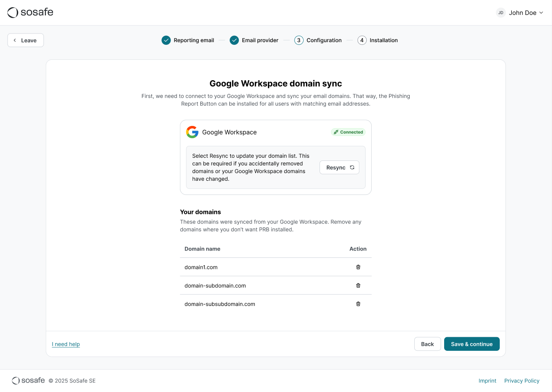The height and width of the screenshot is (392, 552).
Task: Leave the setup wizard
Action: 25,40
